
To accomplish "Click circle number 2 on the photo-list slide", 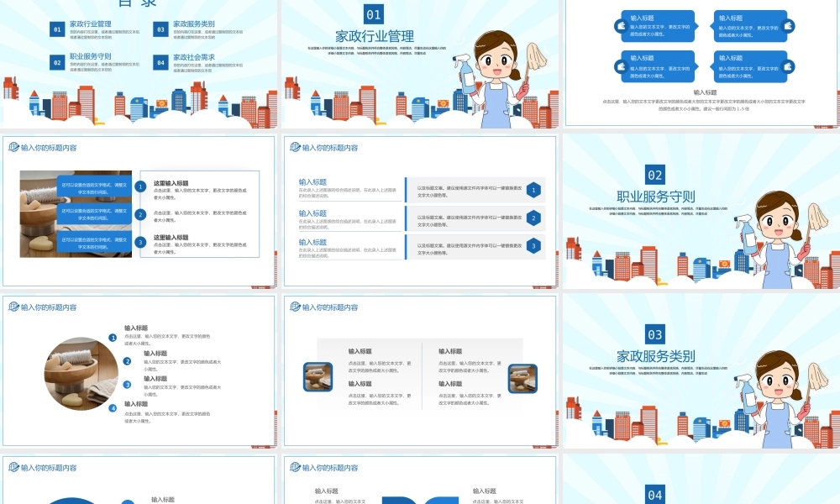I will pyautogui.click(x=140, y=214).
